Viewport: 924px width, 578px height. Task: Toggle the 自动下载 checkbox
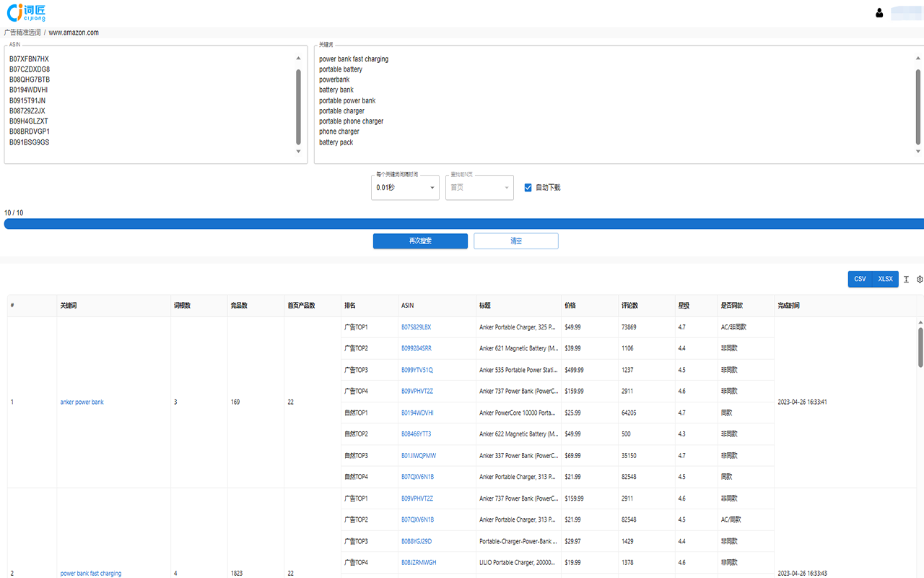click(528, 188)
